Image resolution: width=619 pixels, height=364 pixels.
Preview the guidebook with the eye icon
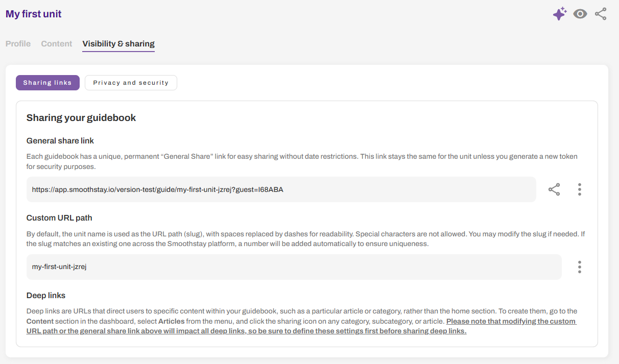[580, 14]
